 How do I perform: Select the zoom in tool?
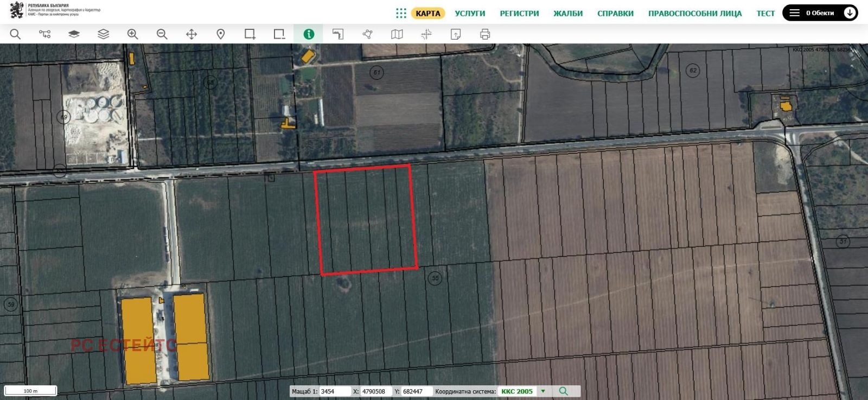click(x=132, y=34)
